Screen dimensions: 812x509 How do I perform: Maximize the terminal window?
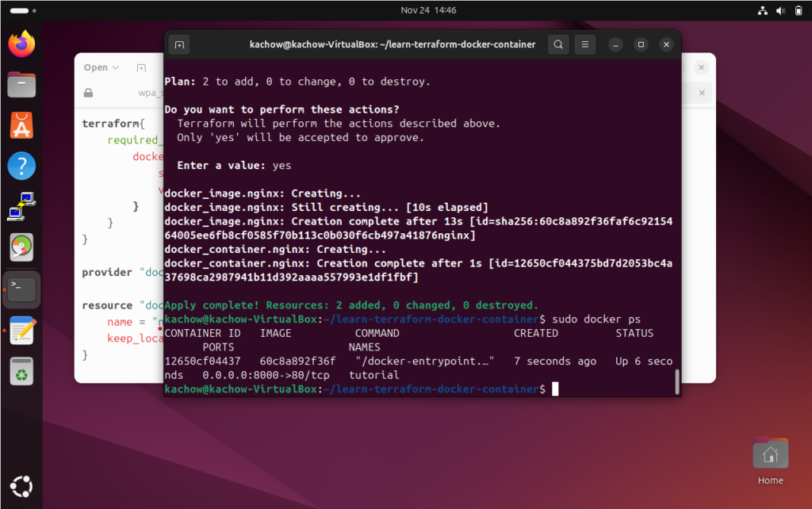pyautogui.click(x=641, y=44)
